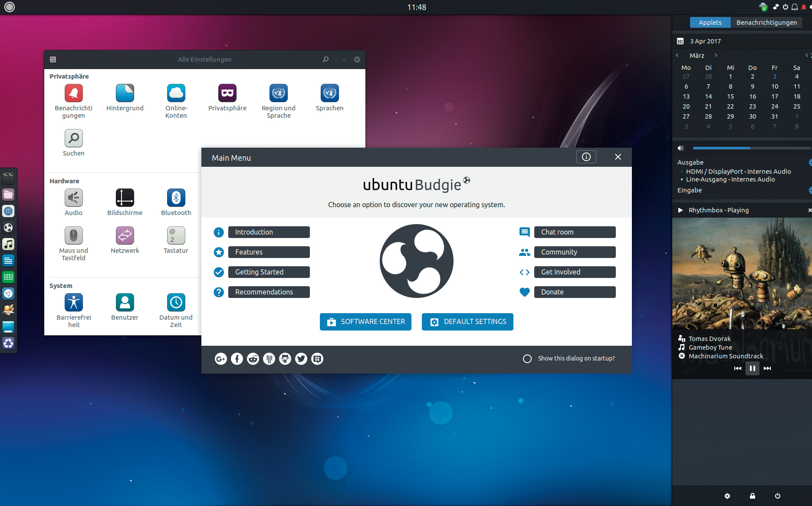
Task: Open the Recommendations page
Action: (269, 292)
